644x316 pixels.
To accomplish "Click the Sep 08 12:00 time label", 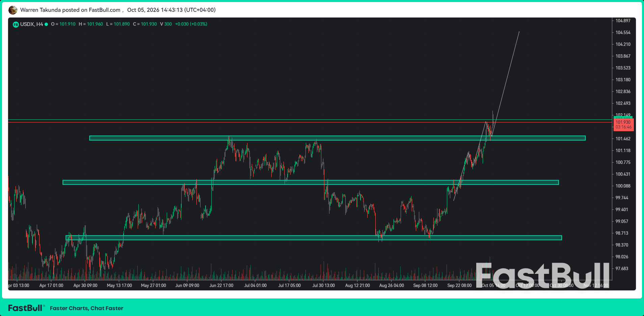I will (426, 286).
